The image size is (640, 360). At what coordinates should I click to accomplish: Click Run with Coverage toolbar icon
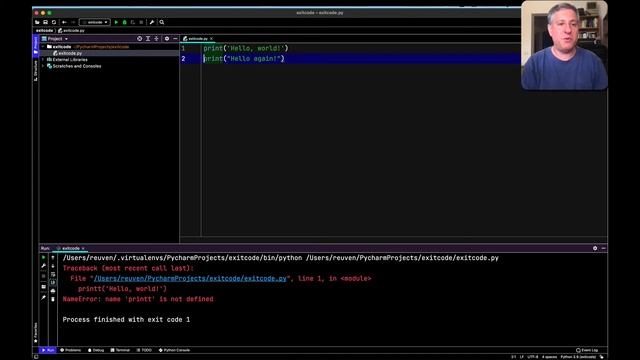[133, 22]
